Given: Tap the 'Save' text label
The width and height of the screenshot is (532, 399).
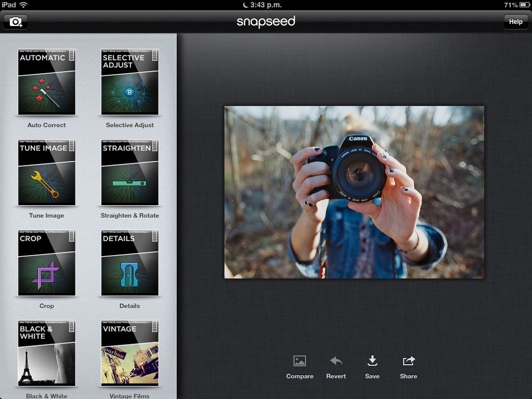Looking at the screenshot, I should click(372, 376).
